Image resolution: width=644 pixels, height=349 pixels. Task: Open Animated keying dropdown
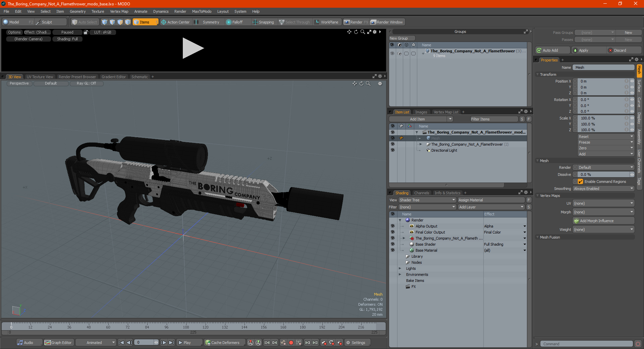(96, 343)
